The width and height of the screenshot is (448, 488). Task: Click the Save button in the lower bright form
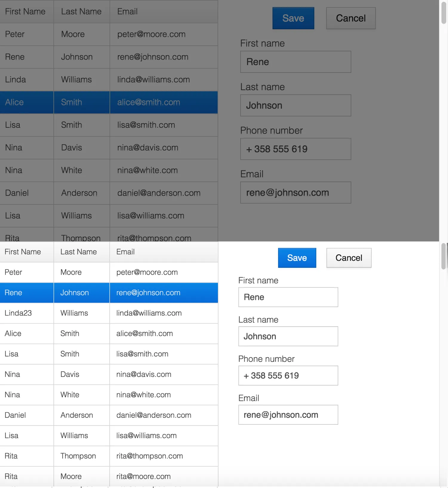pyautogui.click(x=297, y=258)
